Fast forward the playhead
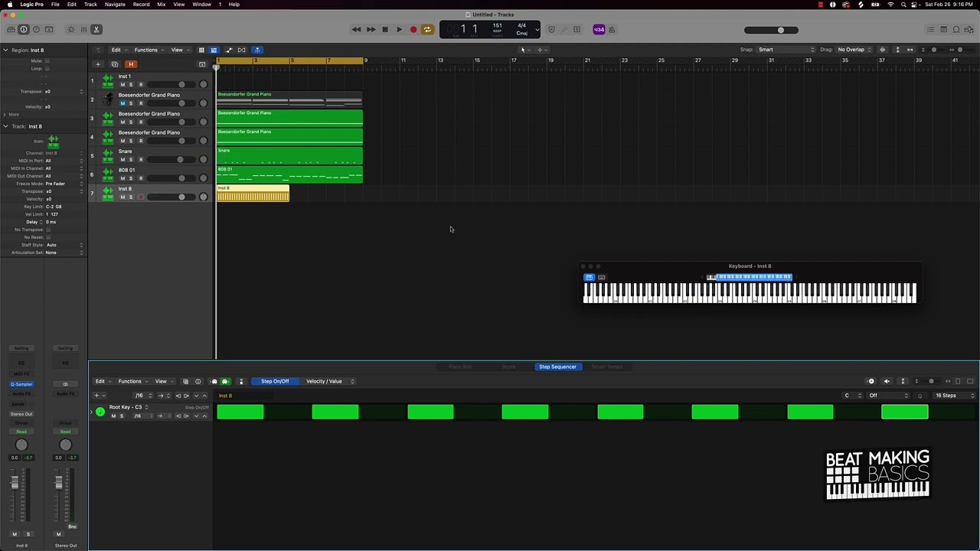The height and width of the screenshot is (551, 980). coord(371,30)
